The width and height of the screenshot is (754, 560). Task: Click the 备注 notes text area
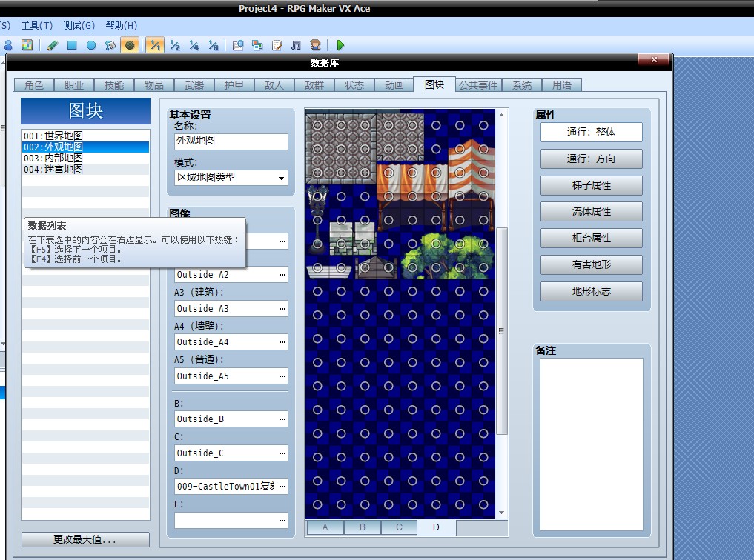(592, 444)
